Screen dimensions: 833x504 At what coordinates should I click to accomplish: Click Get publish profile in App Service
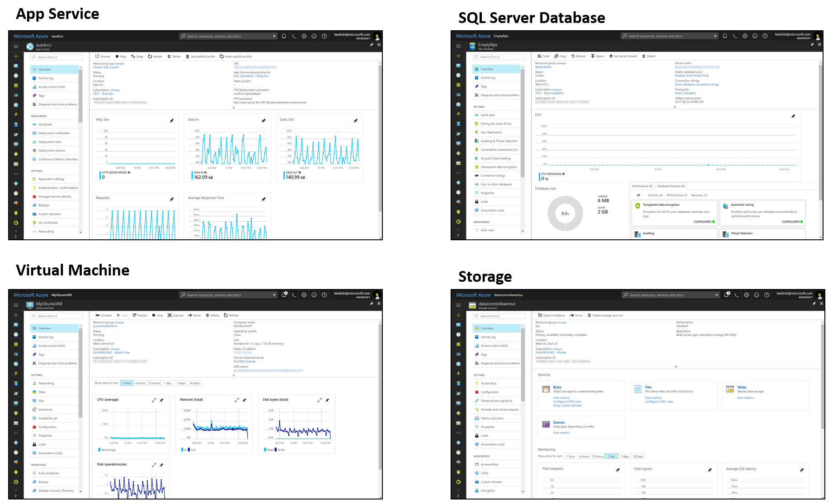click(x=200, y=56)
